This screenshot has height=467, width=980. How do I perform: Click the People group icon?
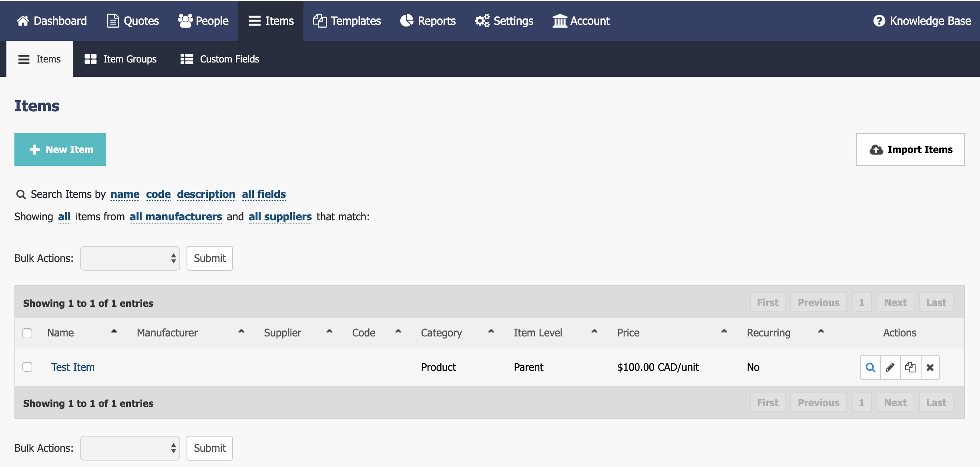point(185,20)
